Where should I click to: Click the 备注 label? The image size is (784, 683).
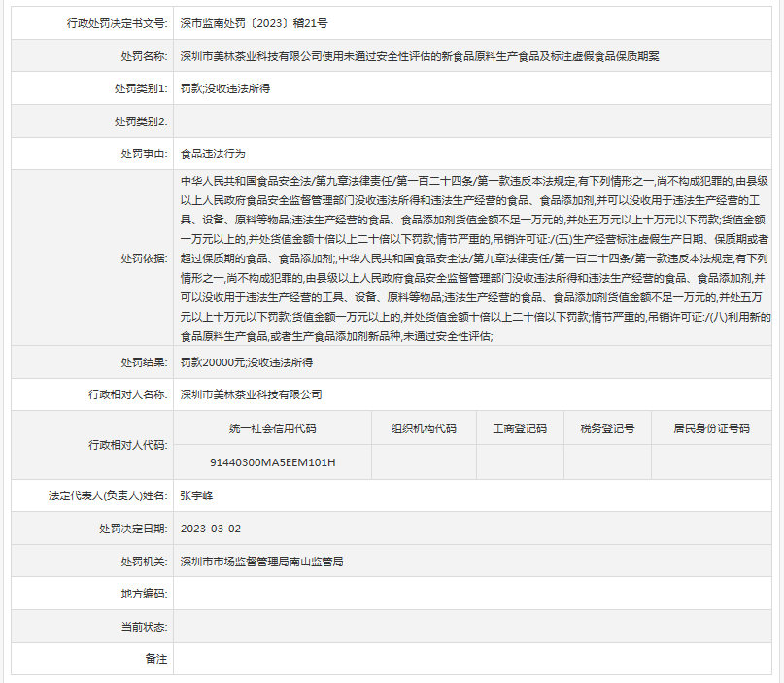pyautogui.click(x=156, y=659)
